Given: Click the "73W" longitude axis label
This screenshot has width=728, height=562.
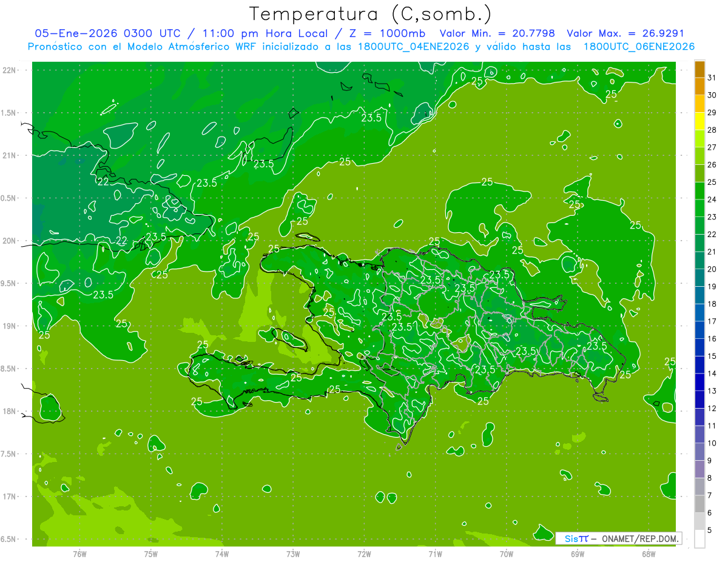Looking at the screenshot, I should [x=293, y=554].
